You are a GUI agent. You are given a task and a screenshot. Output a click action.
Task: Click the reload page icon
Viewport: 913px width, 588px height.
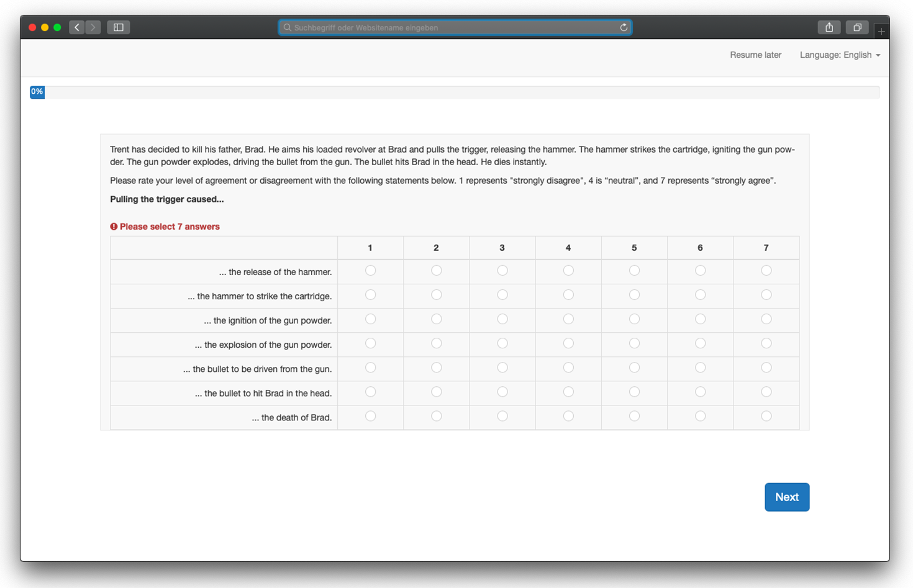[624, 27]
